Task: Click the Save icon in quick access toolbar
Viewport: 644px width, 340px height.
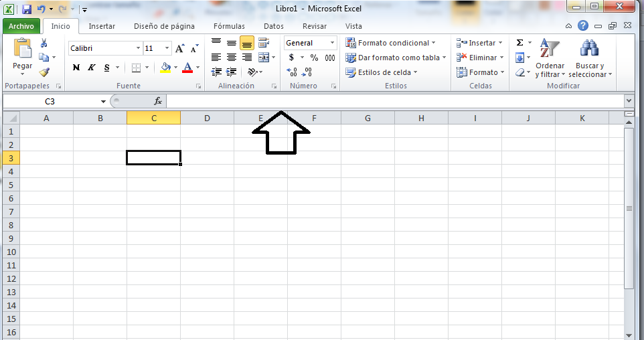Action: [27, 9]
